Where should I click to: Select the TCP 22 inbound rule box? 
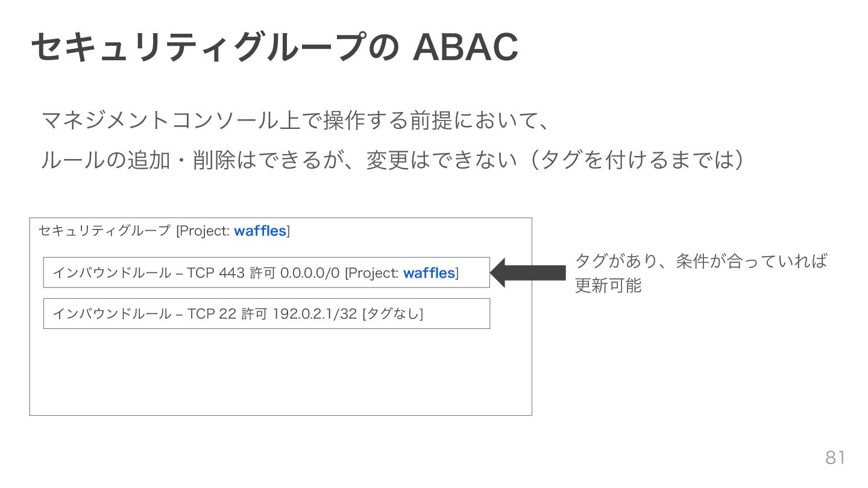tap(266, 313)
